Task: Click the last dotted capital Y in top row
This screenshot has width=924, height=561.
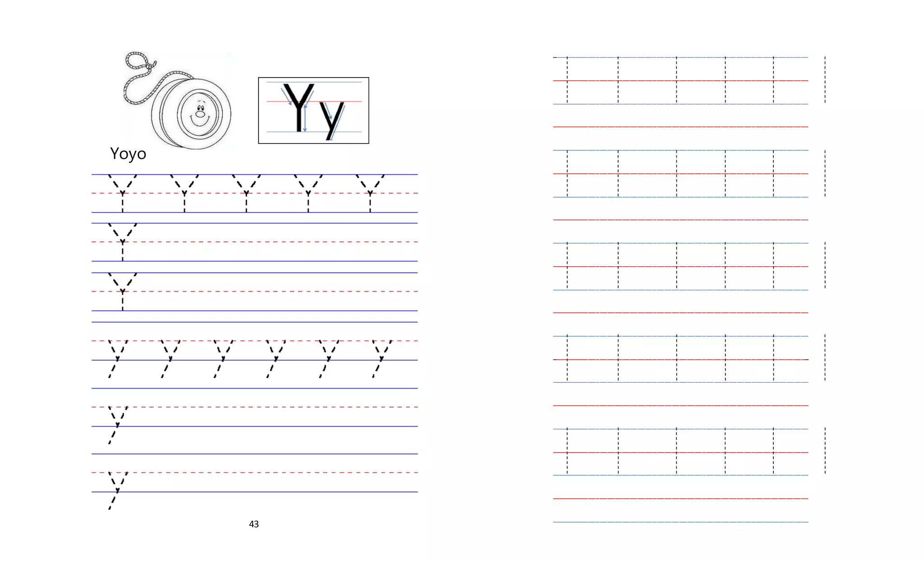Action: (x=370, y=193)
